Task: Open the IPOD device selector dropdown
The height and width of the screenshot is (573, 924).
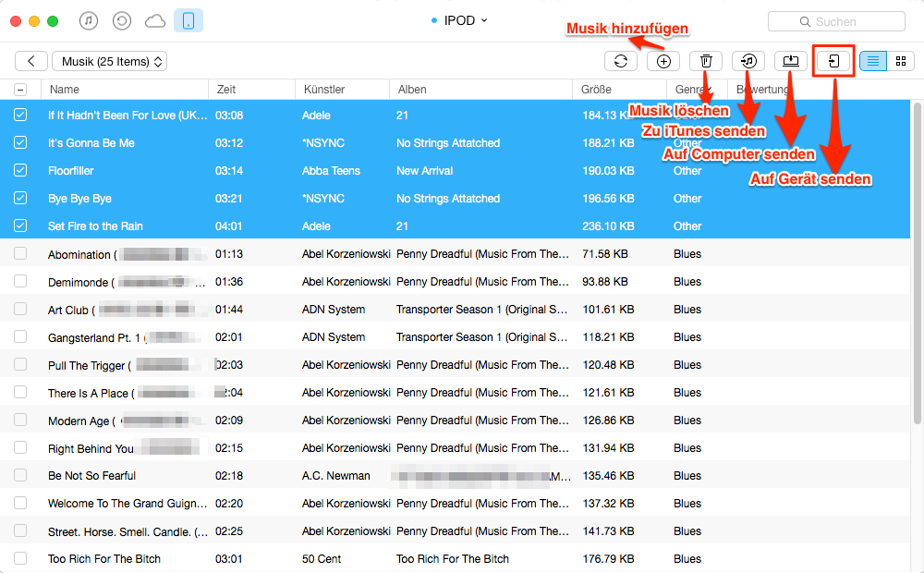Action: pos(459,20)
